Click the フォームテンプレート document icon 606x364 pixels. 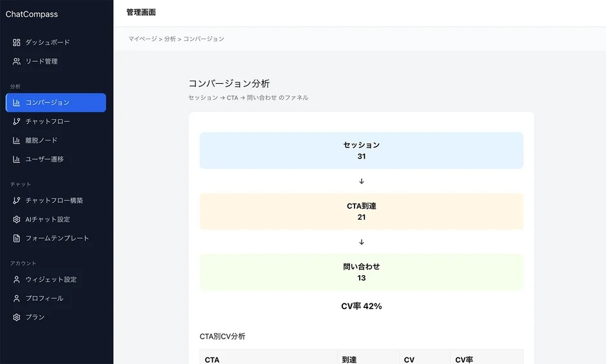(16, 238)
